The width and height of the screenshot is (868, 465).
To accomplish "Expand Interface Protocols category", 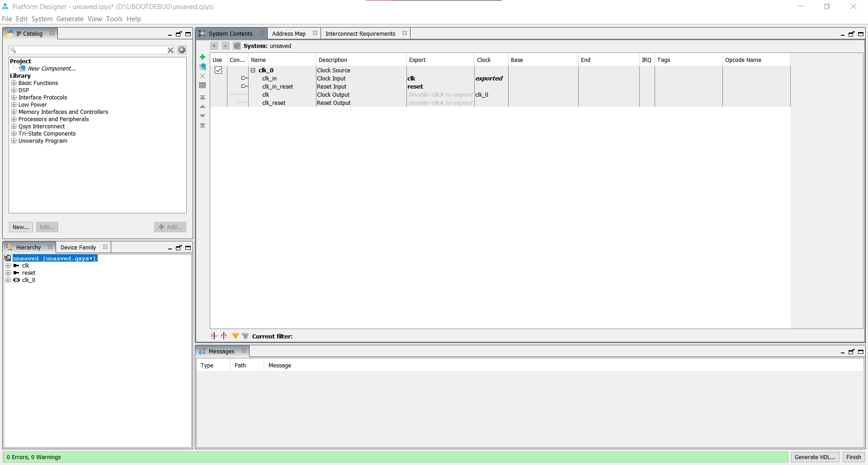I will [14, 97].
